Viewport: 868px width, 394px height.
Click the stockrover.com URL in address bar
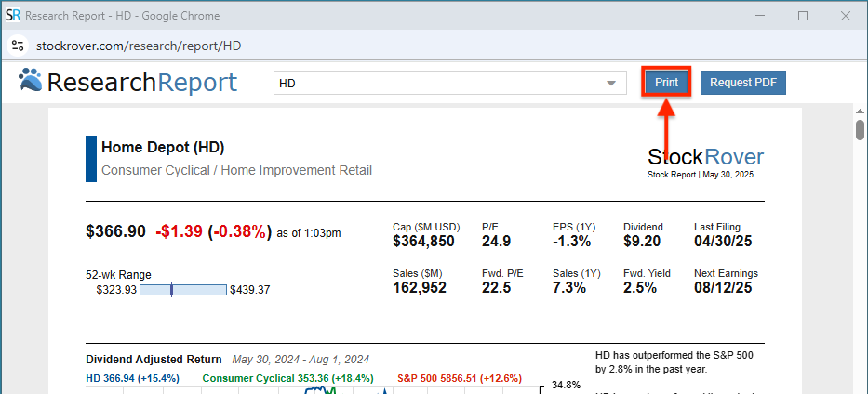click(x=139, y=46)
